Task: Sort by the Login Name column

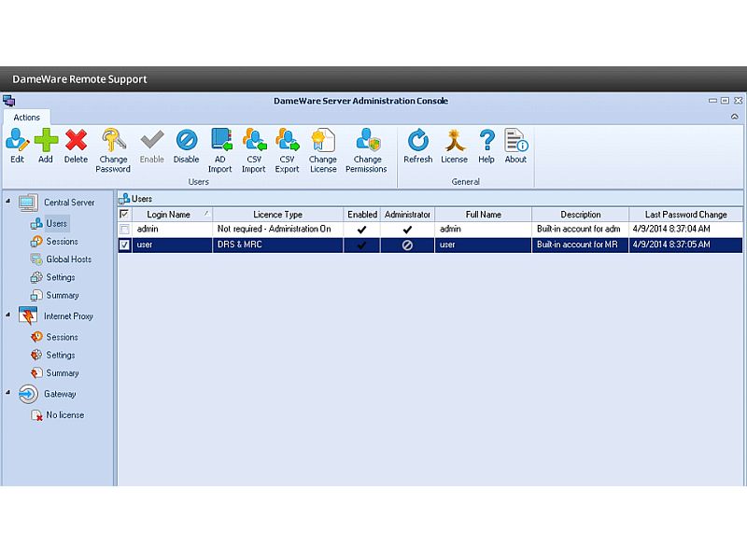Action: [x=173, y=215]
